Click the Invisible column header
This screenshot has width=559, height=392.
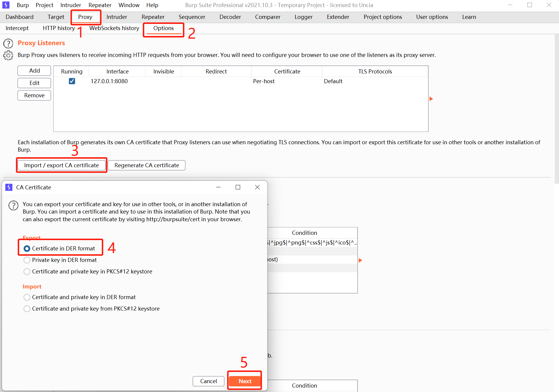(163, 71)
